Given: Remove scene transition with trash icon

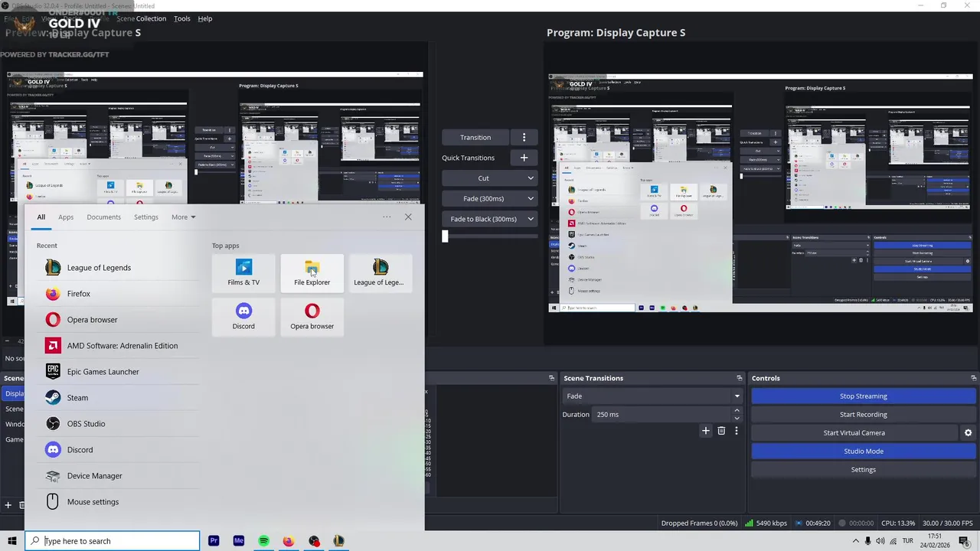Looking at the screenshot, I should coord(721,431).
